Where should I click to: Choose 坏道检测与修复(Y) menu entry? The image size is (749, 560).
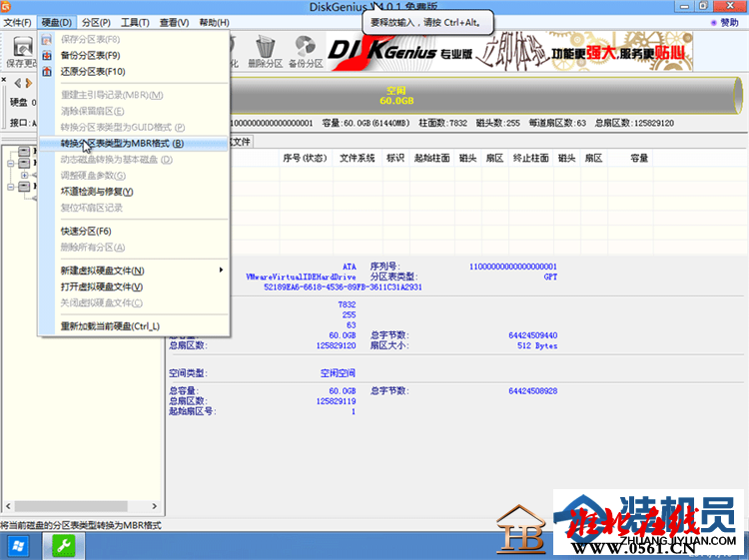pyautogui.click(x=133, y=192)
